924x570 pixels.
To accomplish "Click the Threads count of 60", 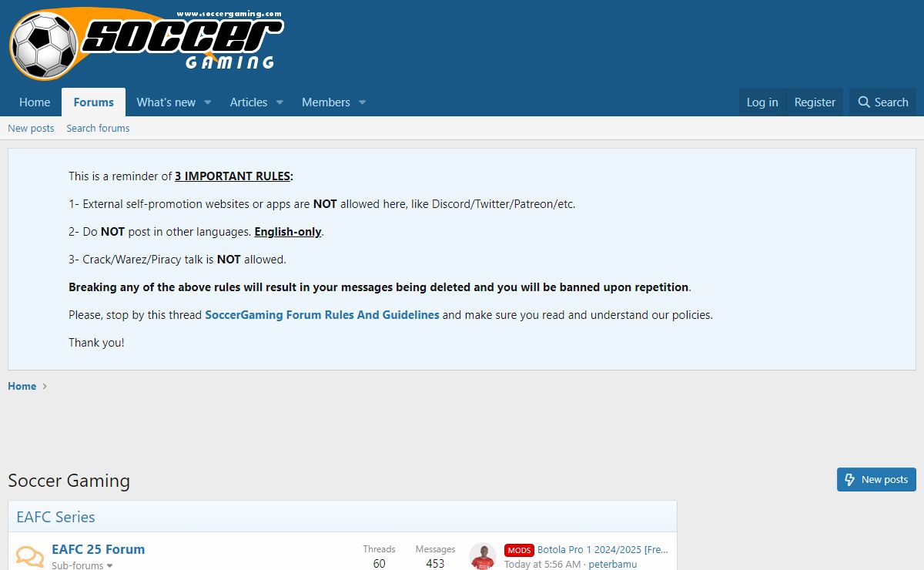I will point(379,563).
